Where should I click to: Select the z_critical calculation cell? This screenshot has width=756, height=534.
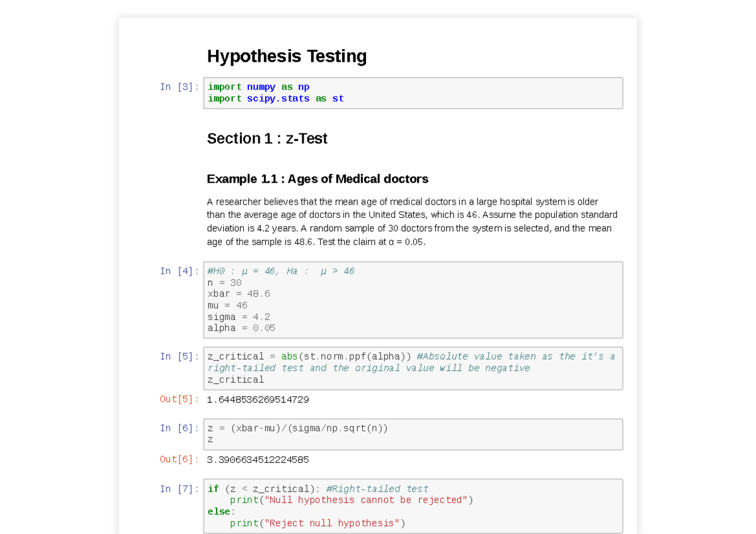point(413,368)
